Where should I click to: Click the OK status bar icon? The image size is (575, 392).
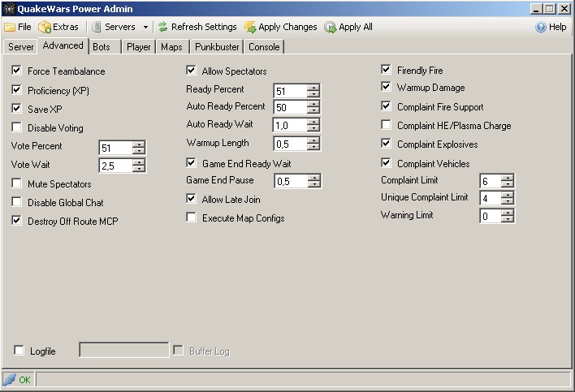(10, 380)
